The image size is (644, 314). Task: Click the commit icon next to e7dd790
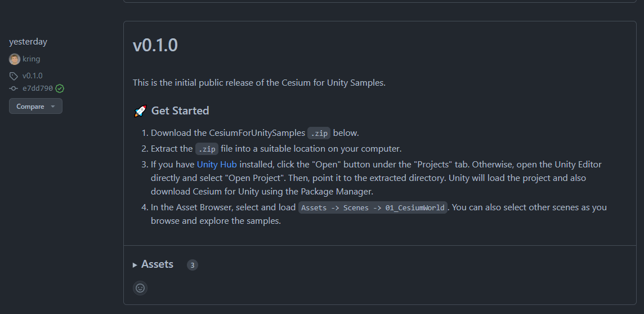14,89
